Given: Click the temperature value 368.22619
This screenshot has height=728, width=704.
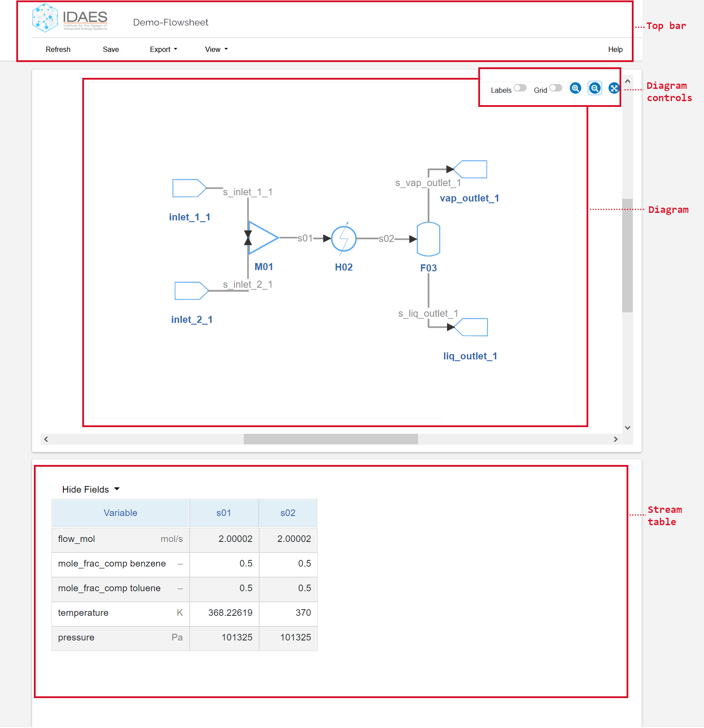Looking at the screenshot, I should [231, 613].
